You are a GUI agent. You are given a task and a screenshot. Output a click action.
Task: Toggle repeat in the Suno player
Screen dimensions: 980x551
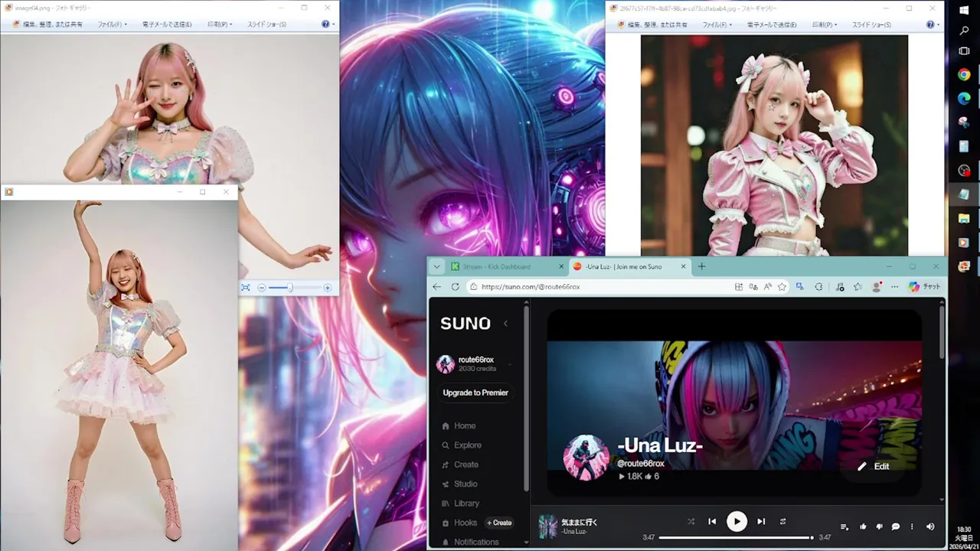pos(782,521)
